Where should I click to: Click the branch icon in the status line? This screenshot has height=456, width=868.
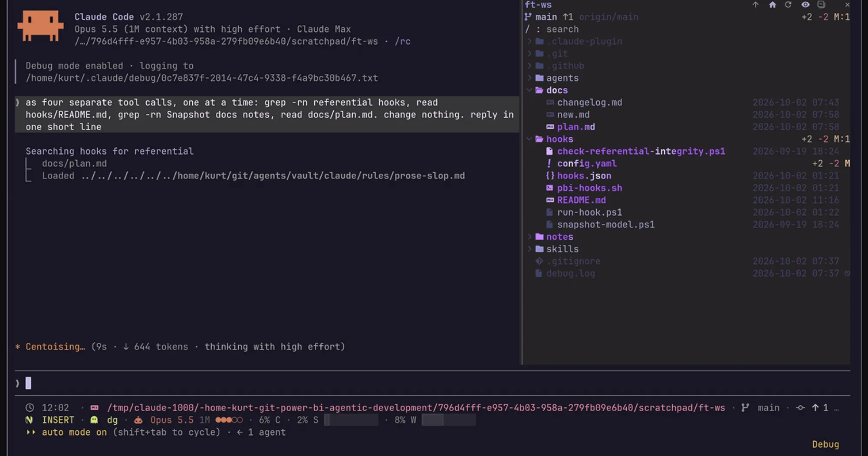tap(745, 408)
